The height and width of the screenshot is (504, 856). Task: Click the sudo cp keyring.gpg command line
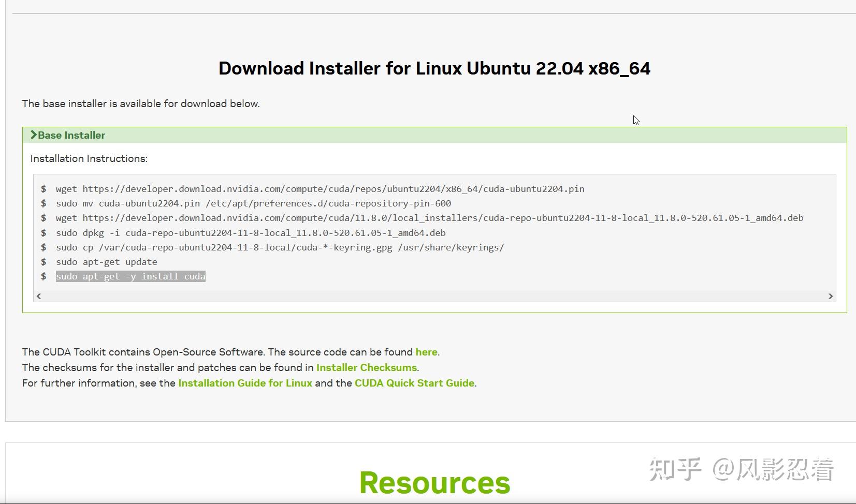point(280,247)
